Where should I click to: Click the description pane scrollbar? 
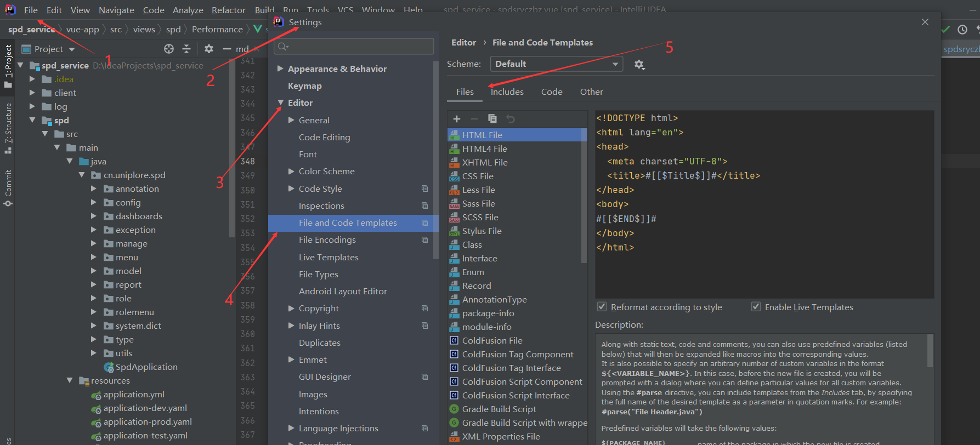click(x=930, y=351)
